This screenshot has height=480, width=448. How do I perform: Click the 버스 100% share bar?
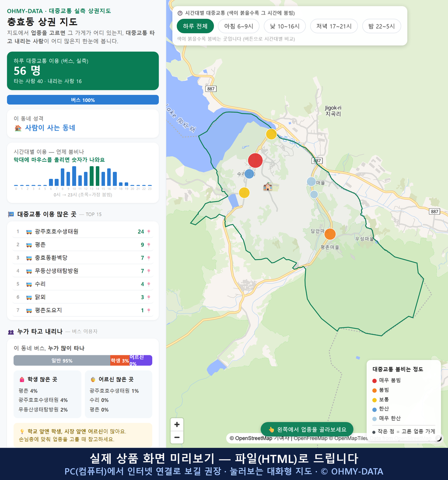[83, 100]
